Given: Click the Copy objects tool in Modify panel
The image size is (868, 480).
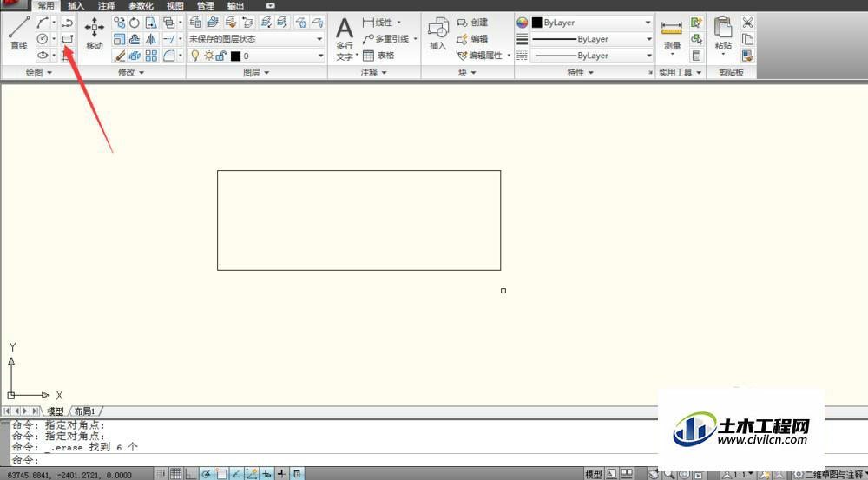Looking at the screenshot, I should point(119,23).
